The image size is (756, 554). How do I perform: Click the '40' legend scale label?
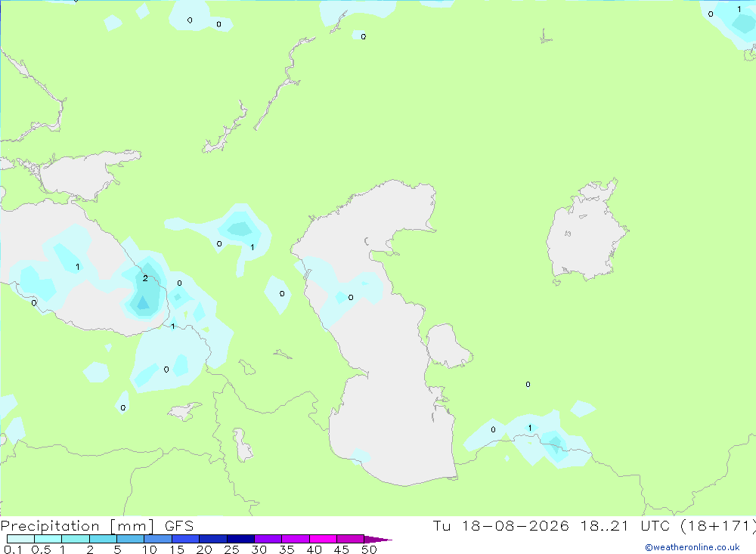[x=314, y=549]
